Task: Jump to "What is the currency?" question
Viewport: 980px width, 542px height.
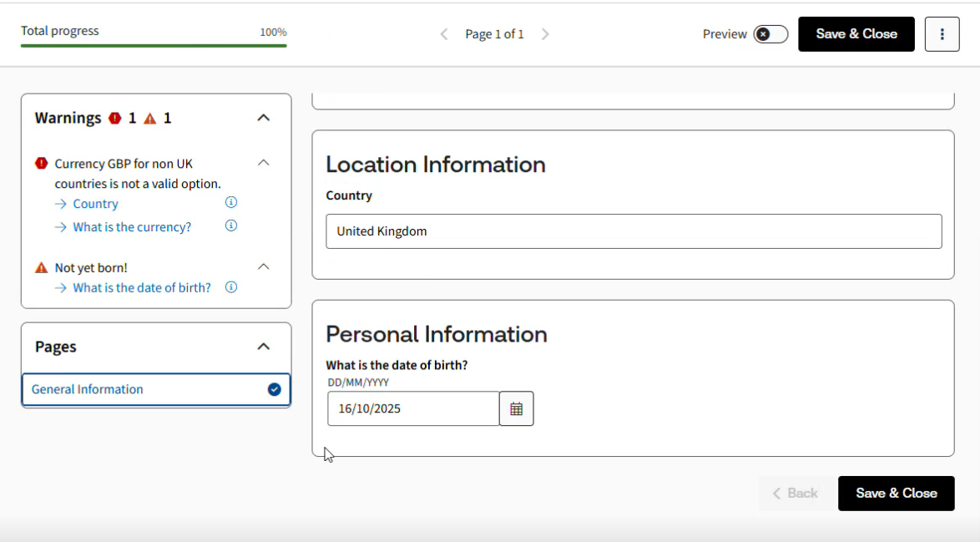Action: (x=132, y=227)
